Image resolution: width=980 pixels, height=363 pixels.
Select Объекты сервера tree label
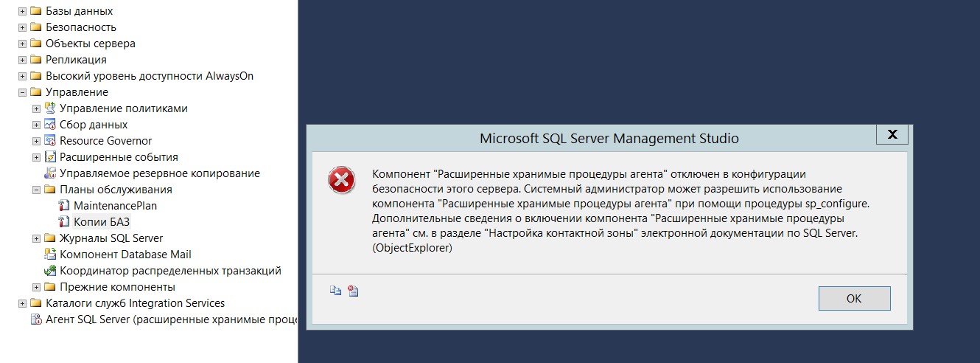[x=91, y=44]
